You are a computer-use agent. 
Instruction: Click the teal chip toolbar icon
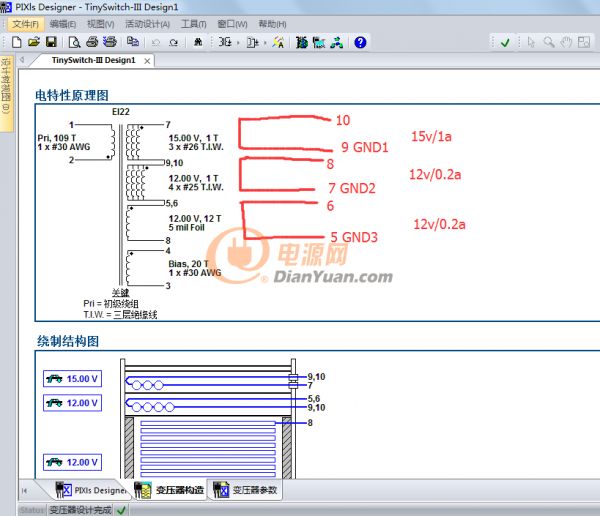[x=319, y=42]
